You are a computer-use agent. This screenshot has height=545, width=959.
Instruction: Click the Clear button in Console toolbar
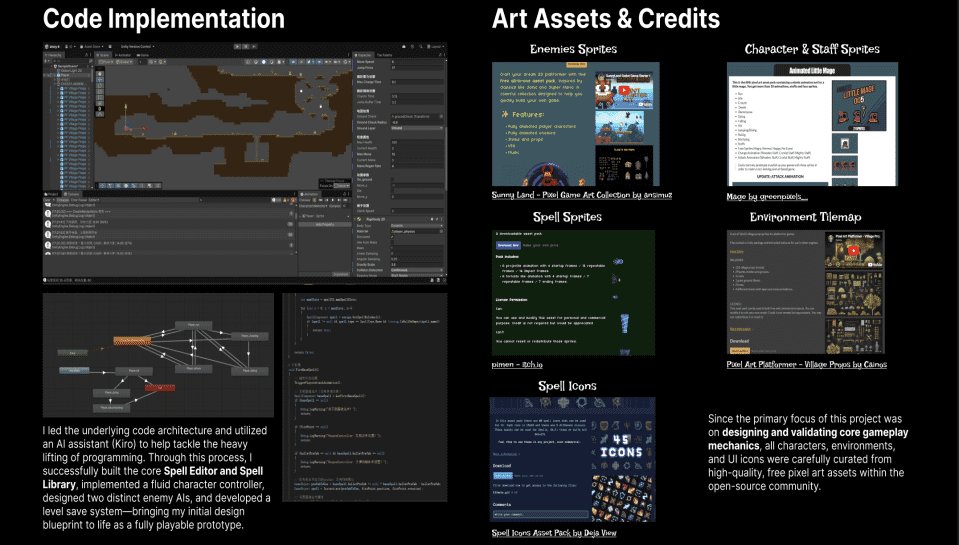pyautogui.click(x=46, y=200)
